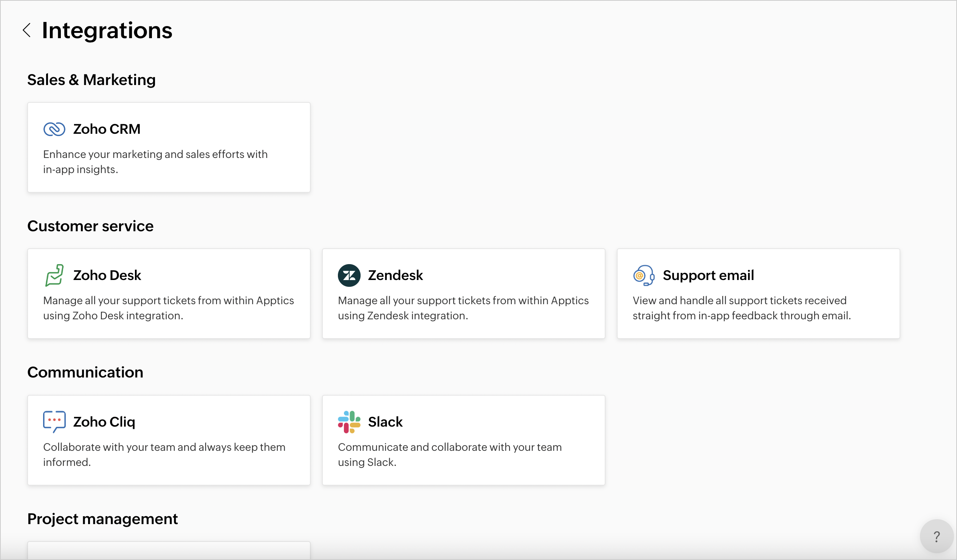Click the Support email headset icon
Image resolution: width=957 pixels, height=560 pixels.
[644, 275]
